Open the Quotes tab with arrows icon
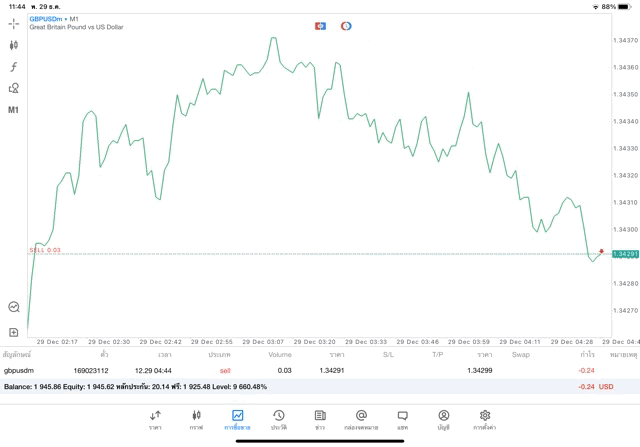640x447 pixels. (155, 420)
